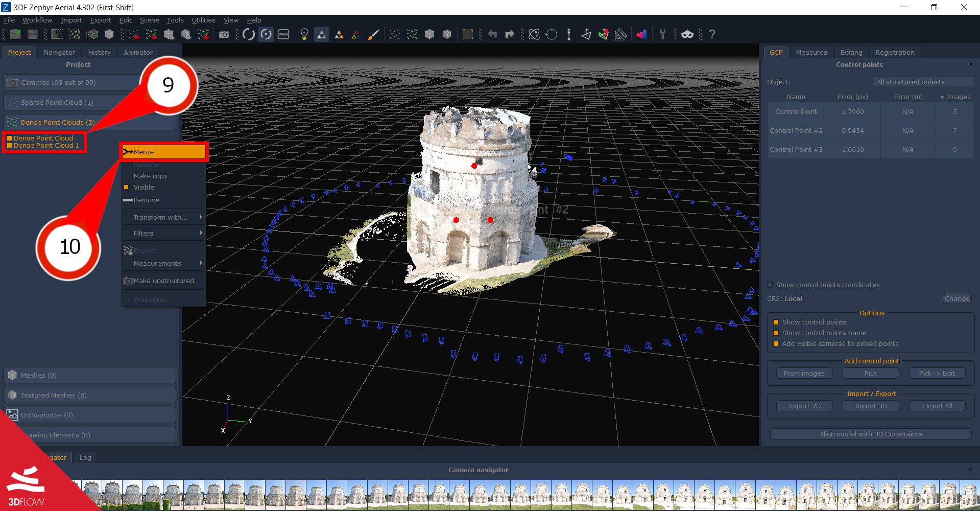The image size is (980, 511).
Task: Toggle the light bulb lighting icon
Action: click(304, 34)
